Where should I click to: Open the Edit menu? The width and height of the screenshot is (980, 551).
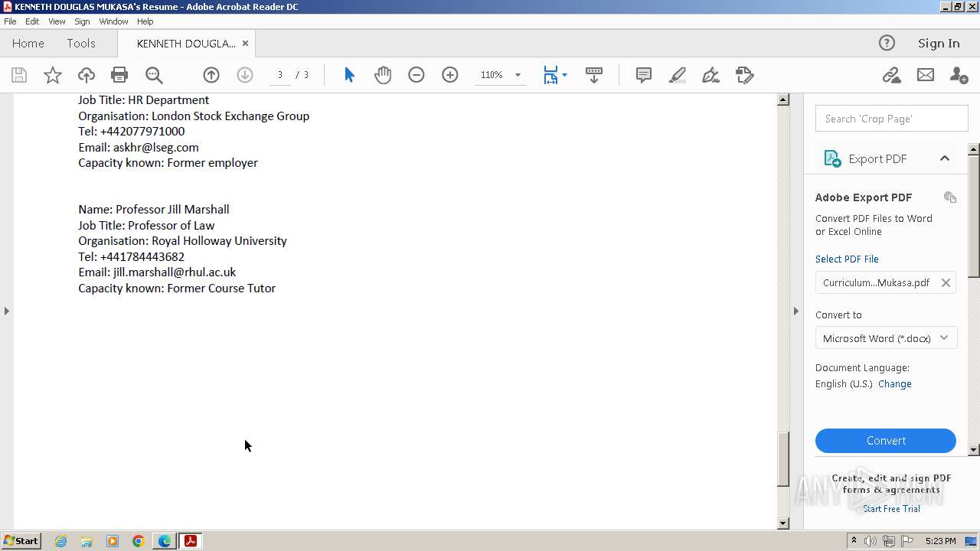32,21
